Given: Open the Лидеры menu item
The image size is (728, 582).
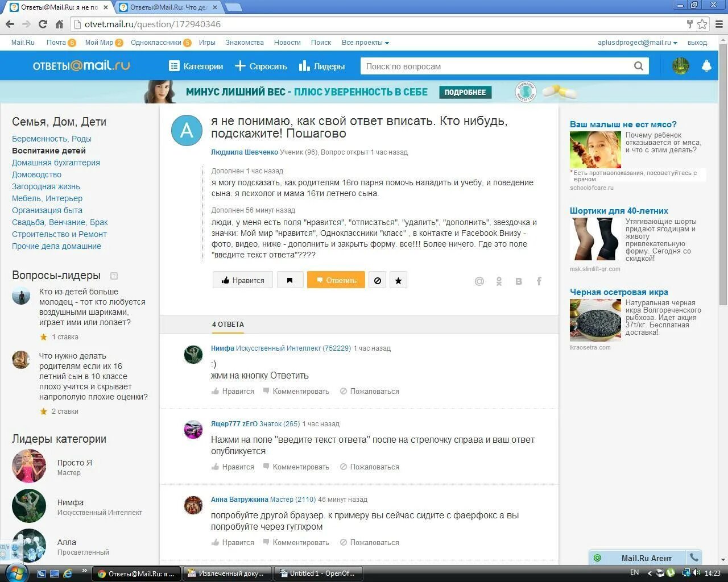Looking at the screenshot, I should coord(322,66).
